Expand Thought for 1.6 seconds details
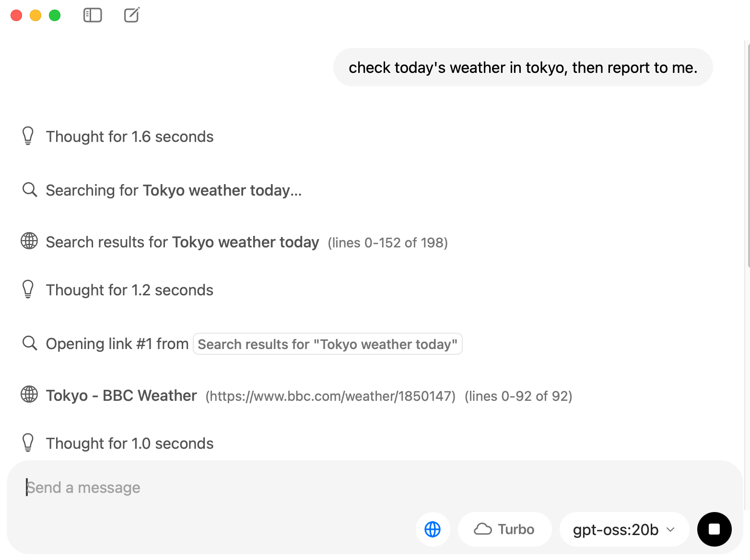 pos(129,137)
